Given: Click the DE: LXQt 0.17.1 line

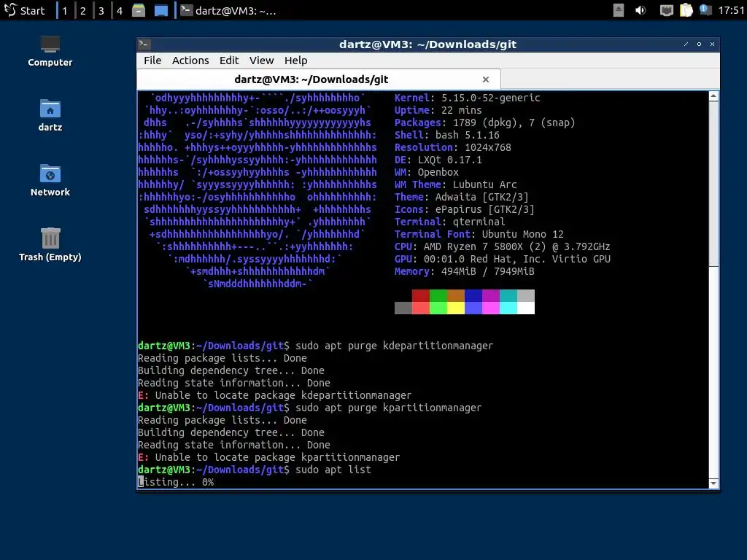Looking at the screenshot, I should click(x=438, y=160).
